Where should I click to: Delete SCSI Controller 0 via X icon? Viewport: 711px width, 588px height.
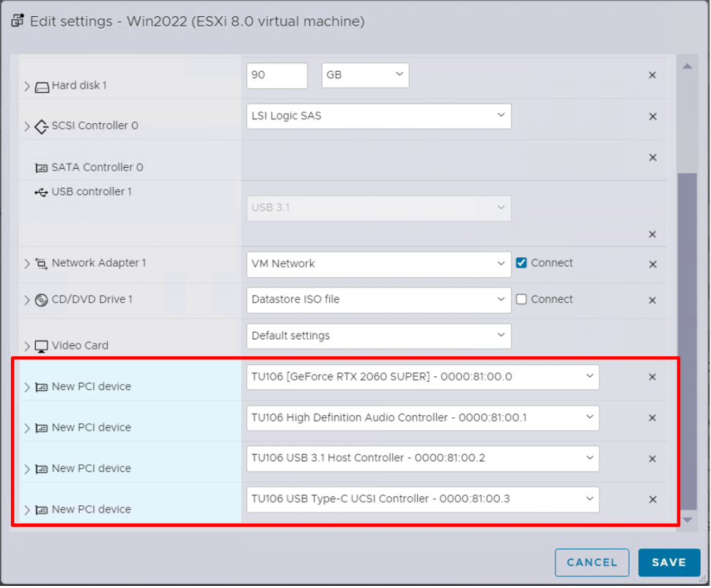(652, 117)
